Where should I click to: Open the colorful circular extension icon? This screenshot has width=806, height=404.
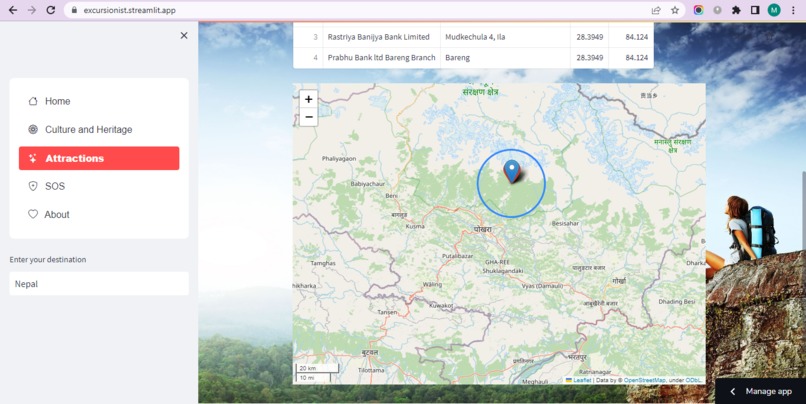[x=699, y=10]
